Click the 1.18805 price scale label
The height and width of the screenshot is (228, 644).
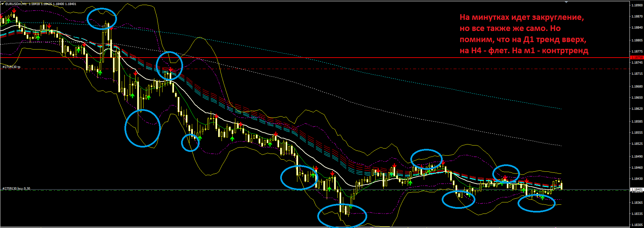[637, 40]
